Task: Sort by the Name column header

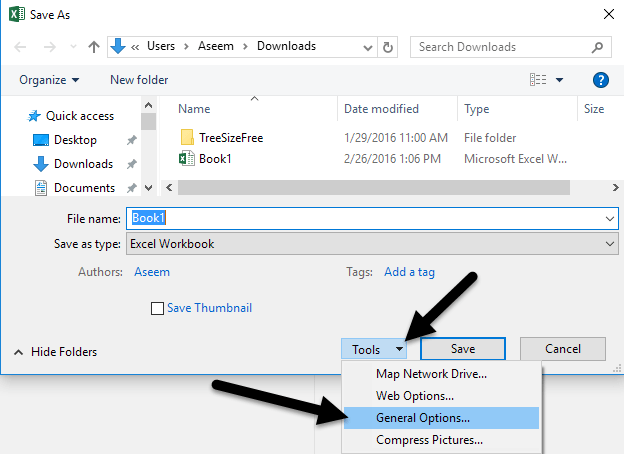Action: (194, 109)
